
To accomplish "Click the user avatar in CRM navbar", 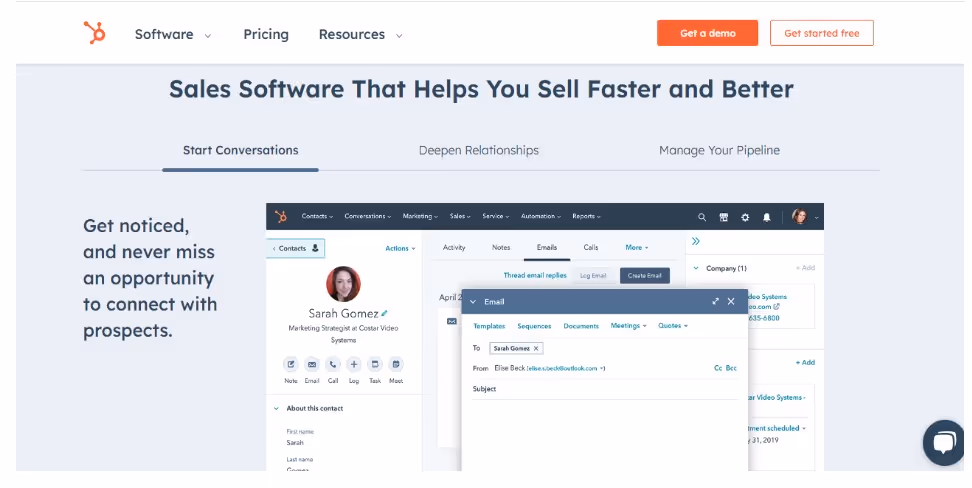I will tap(800, 216).
